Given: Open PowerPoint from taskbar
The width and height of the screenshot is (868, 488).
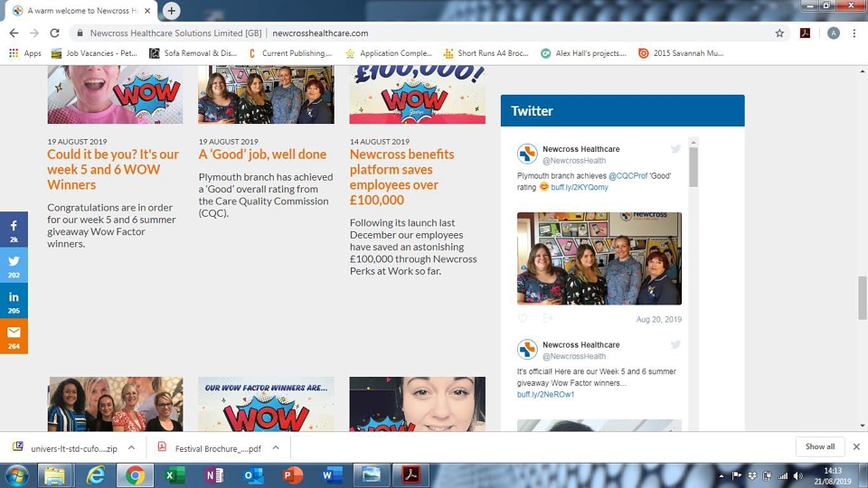Looking at the screenshot, I should (292, 475).
